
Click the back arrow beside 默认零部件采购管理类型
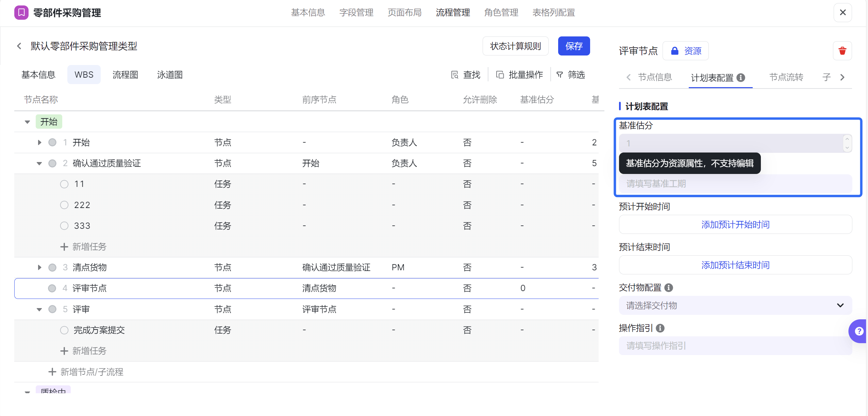tap(19, 46)
